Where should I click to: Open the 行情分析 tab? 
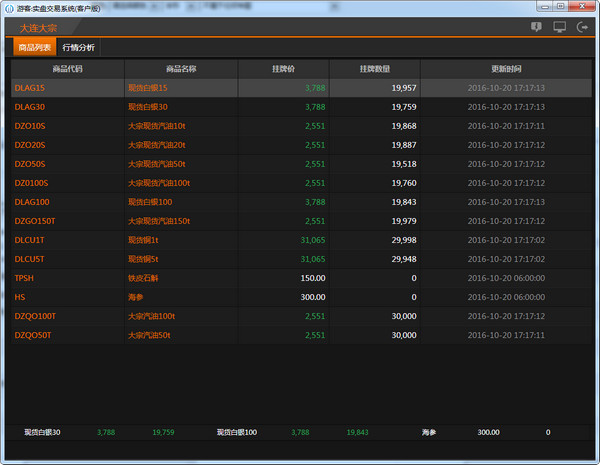[x=78, y=47]
